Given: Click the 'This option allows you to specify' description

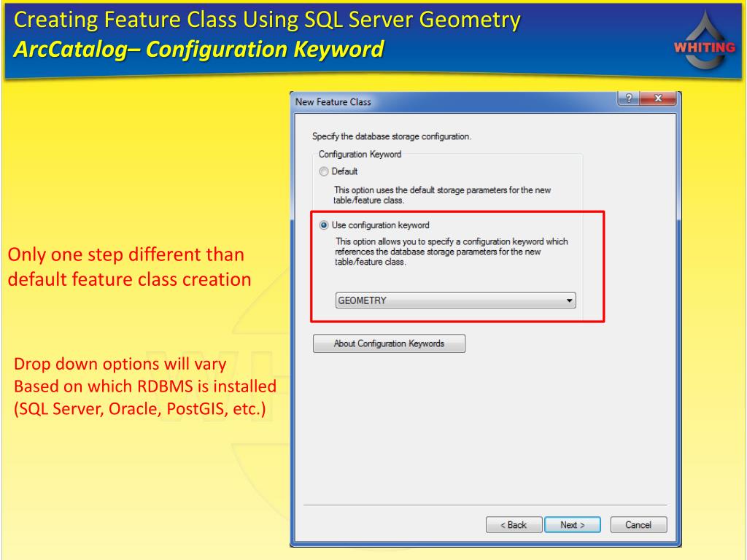Looking at the screenshot, I should 451,252.
